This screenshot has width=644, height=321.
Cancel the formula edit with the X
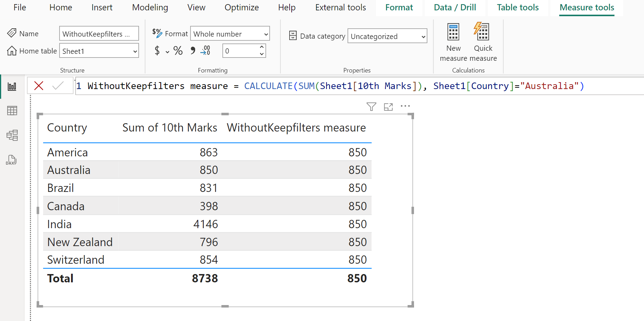pyautogui.click(x=39, y=85)
